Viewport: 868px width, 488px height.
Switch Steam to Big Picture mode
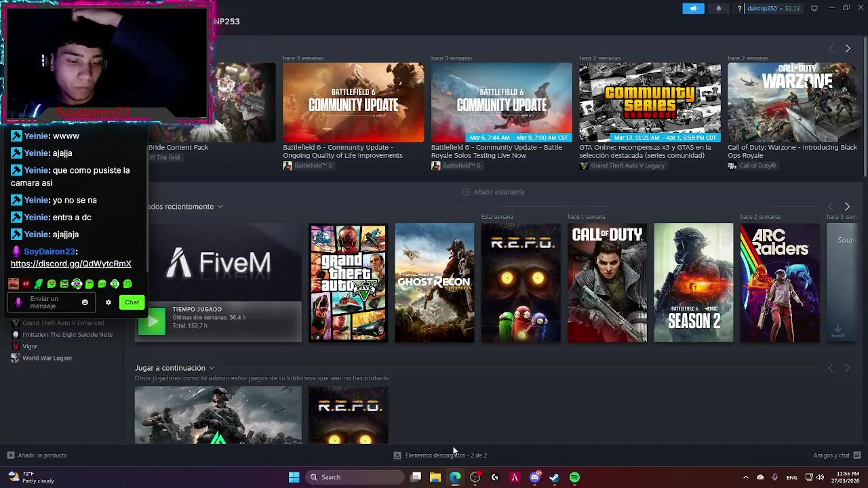click(x=814, y=8)
